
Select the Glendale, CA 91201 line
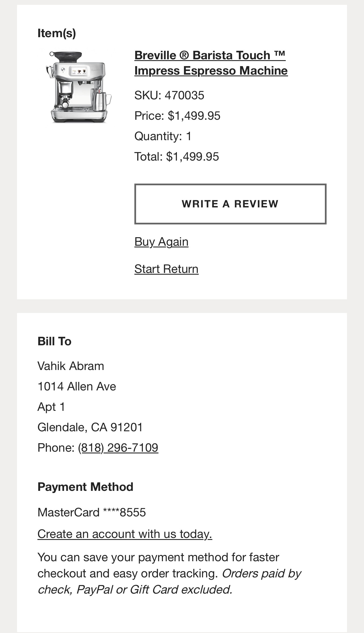pyautogui.click(x=90, y=427)
